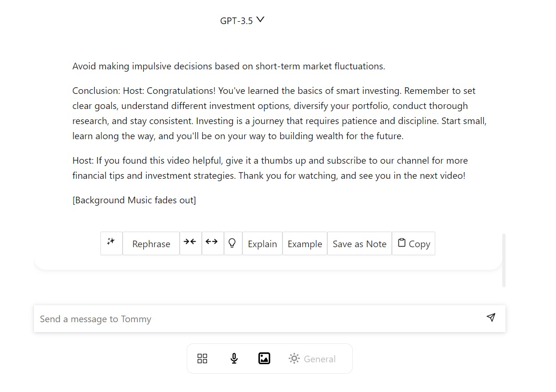Click the clipboard icon on Copy button
The height and width of the screenshot is (392, 556).
401,242
